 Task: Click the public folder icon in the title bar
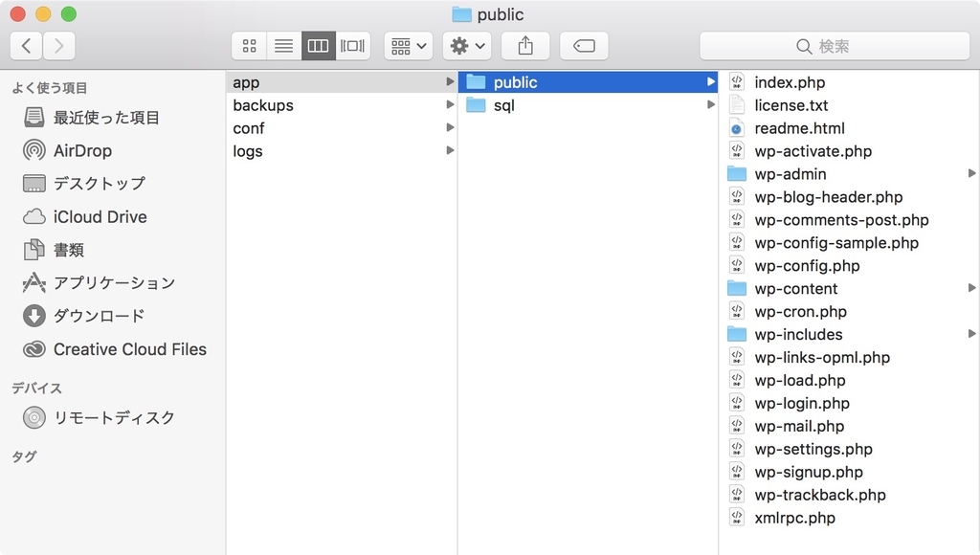461,13
